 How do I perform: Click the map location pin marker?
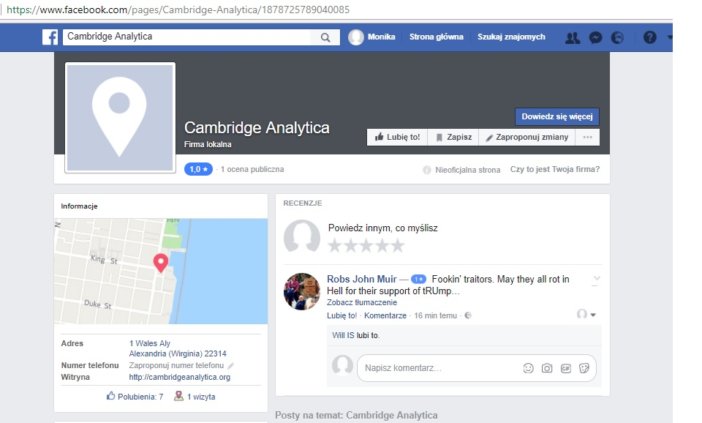161,263
